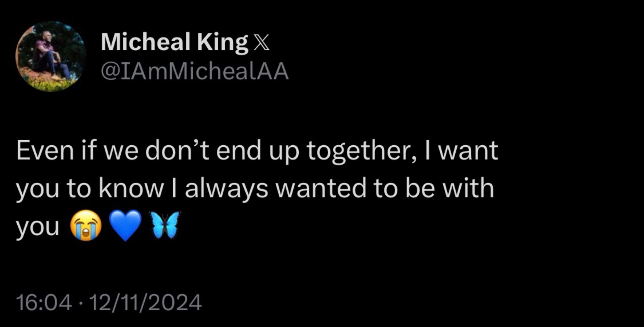Click the blue heart emoji
This screenshot has height=327, width=644.
pyautogui.click(x=126, y=225)
